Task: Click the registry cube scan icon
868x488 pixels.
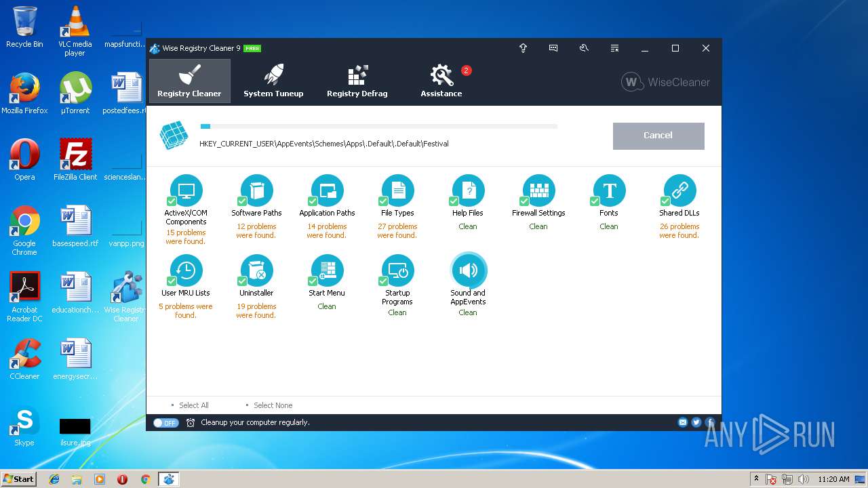Action: click(x=174, y=136)
